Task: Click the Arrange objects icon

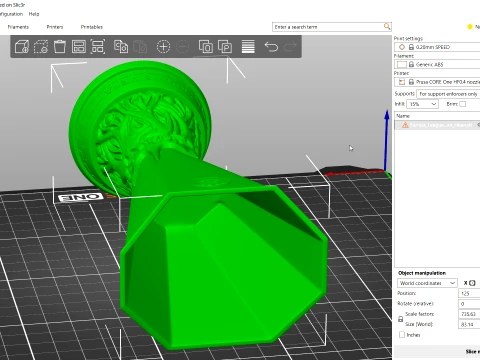Action: tap(79, 47)
